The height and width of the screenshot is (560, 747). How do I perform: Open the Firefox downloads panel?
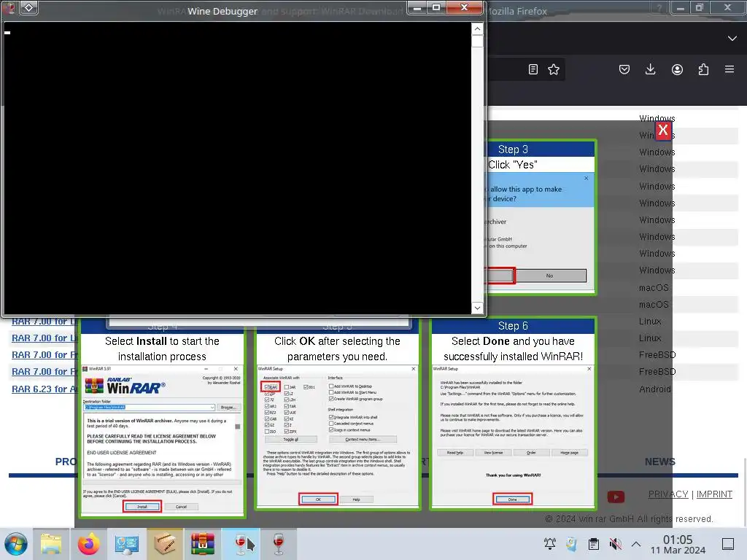650,69
